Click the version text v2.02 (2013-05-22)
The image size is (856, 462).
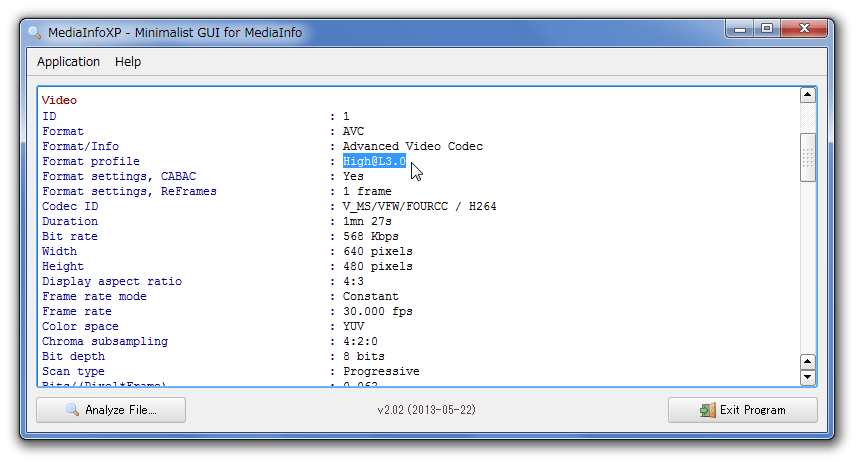tap(426, 410)
